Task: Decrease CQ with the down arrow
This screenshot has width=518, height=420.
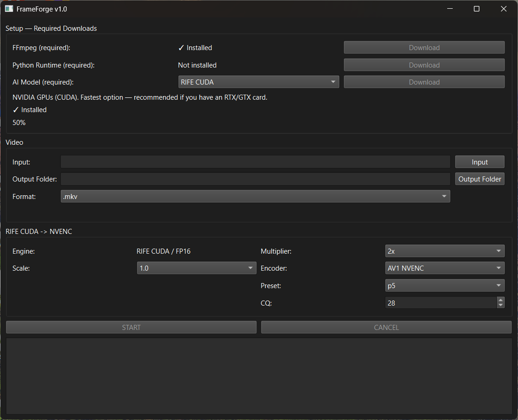Action: (x=501, y=306)
